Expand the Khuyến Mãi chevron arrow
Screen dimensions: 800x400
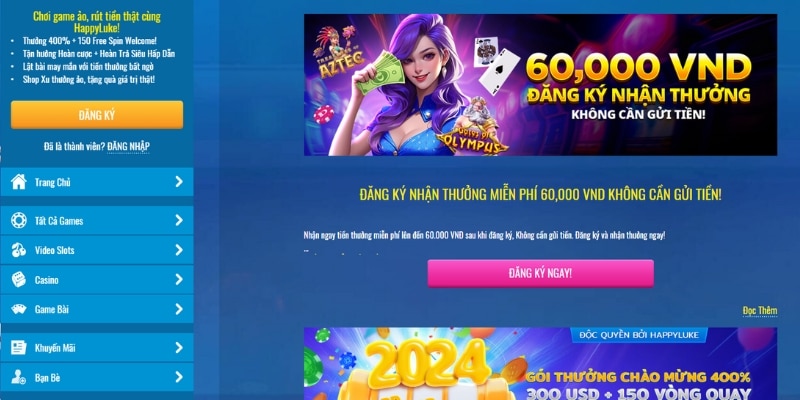[x=179, y=347]
